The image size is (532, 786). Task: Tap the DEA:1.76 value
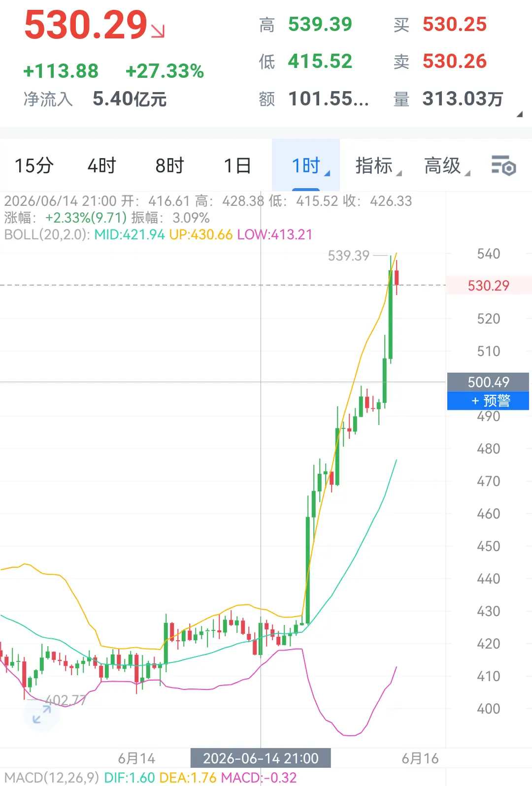[x=188, y=778]
